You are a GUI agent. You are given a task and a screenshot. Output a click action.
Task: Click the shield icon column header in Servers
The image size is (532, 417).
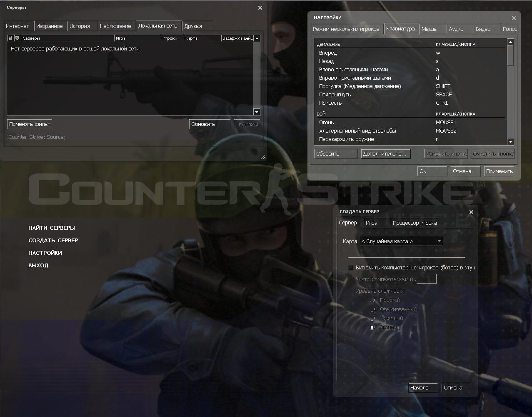click(17, 38)
